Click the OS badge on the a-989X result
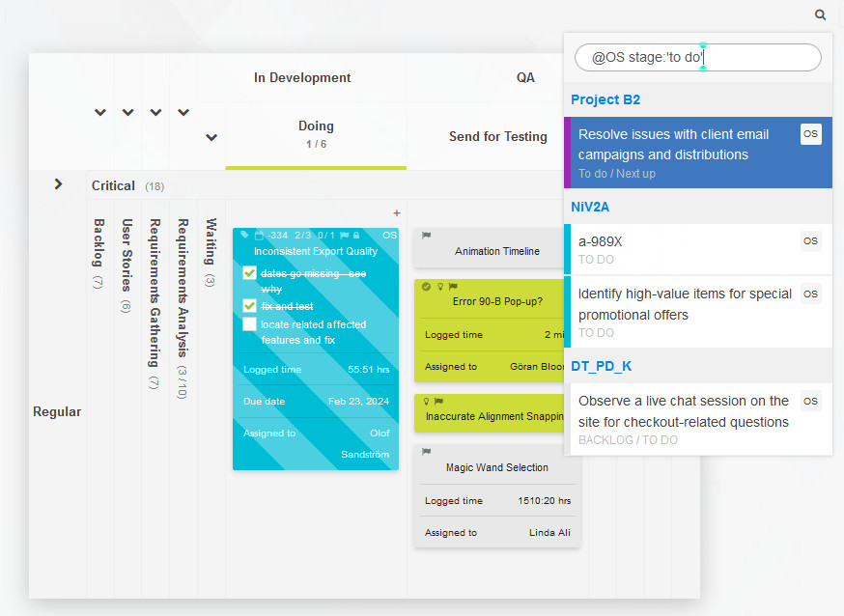 coord(810,240)
